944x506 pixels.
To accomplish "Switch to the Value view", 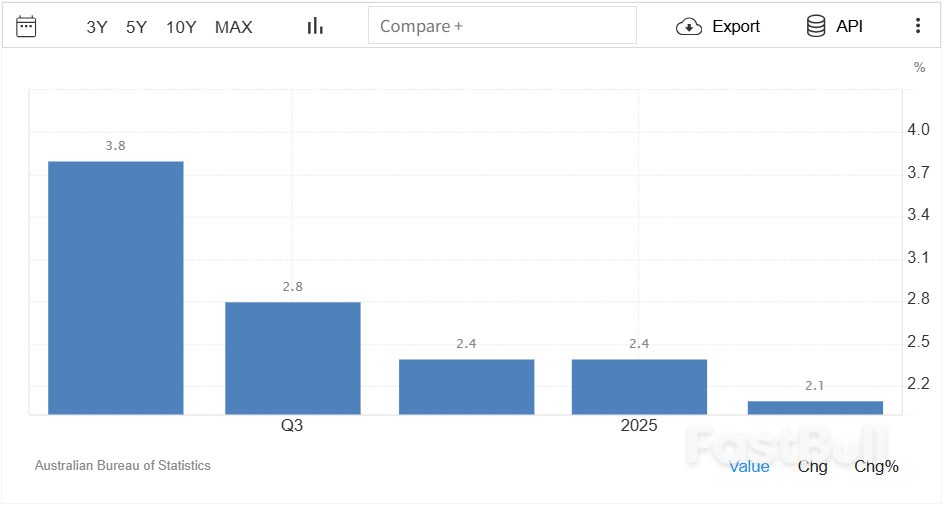I will click(749, 466).
